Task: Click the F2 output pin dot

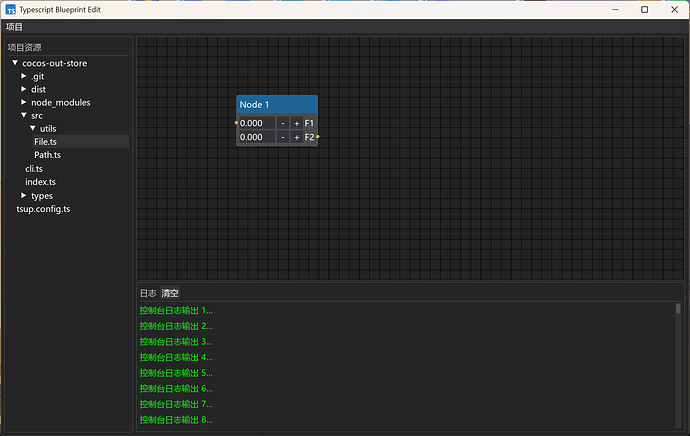Action: pyautogui.click(x=318, y=137)
